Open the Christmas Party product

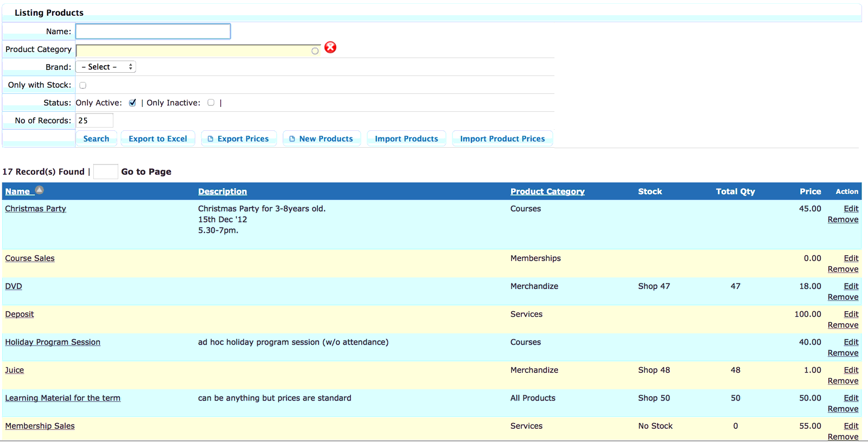point(36,208)
